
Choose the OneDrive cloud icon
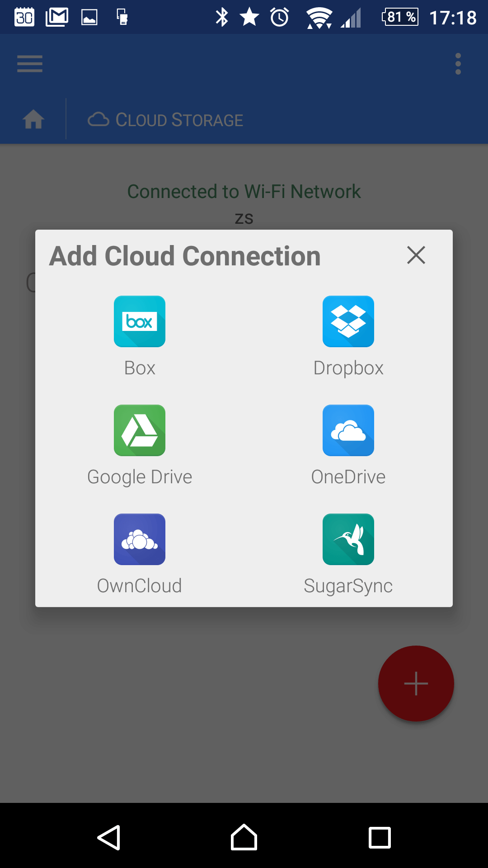[348, 430]
